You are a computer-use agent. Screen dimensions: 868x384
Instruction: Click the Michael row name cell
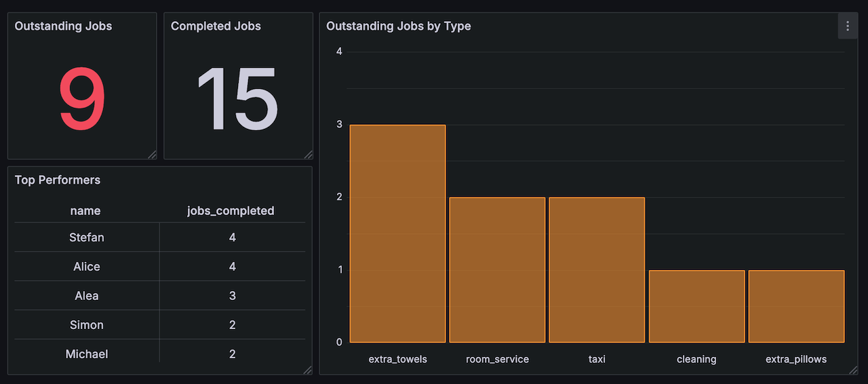(87, 354)
